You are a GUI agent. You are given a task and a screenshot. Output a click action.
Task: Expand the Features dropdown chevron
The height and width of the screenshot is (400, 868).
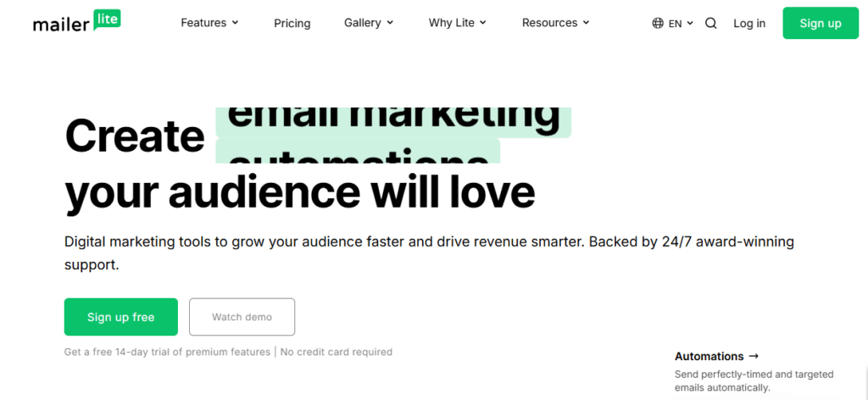pos(235,23)
